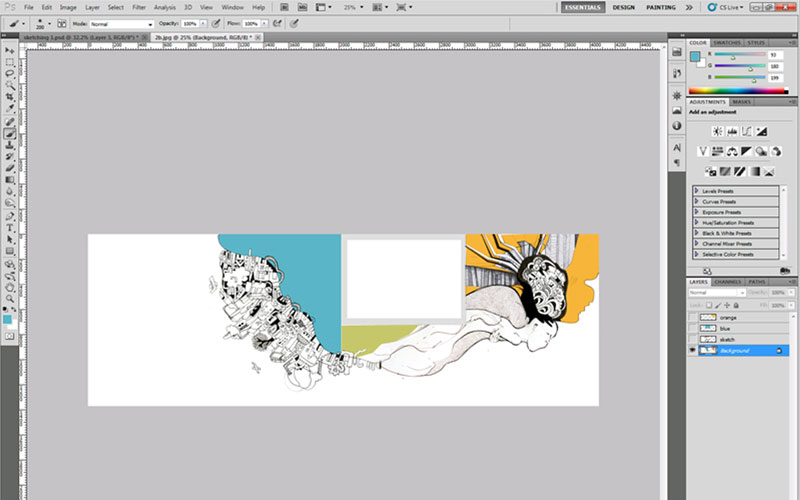This screenshot has width=800, height=500.
Task: Enable airbrush mode in options bar
Action: pos(278,23)
